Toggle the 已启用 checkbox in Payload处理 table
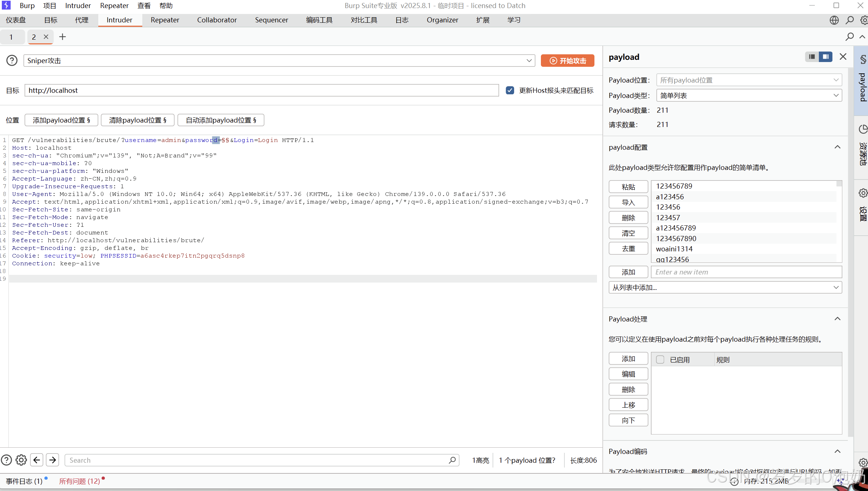The height and width of the screenshot is (491, 868). point(660,359)
